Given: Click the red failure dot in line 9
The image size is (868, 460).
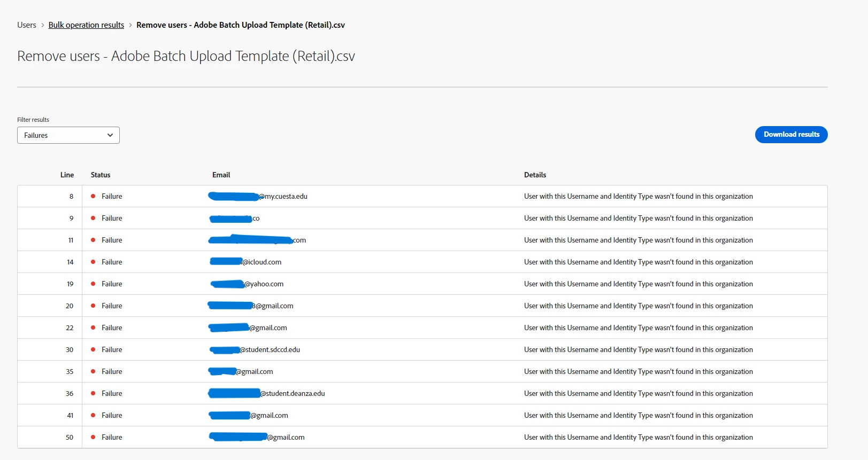Looking at the screenshot, I should [93, 218].
